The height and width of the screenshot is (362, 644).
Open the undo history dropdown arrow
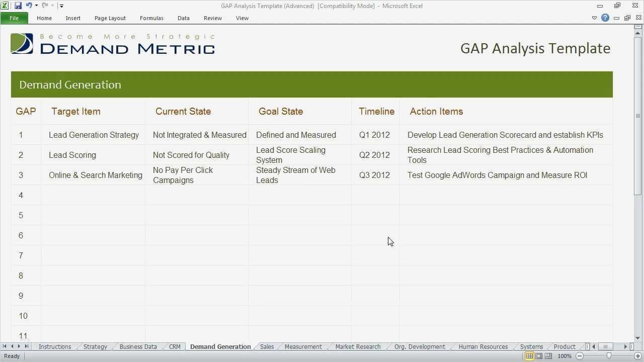coord(36,6)
